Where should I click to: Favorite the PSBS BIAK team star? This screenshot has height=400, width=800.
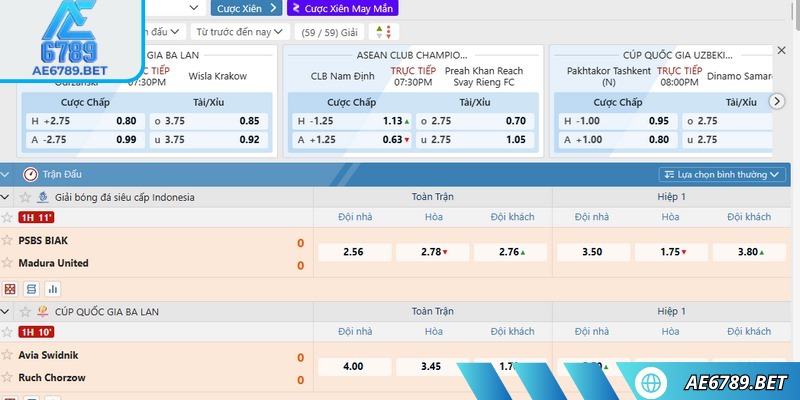(x=7, y=241)
